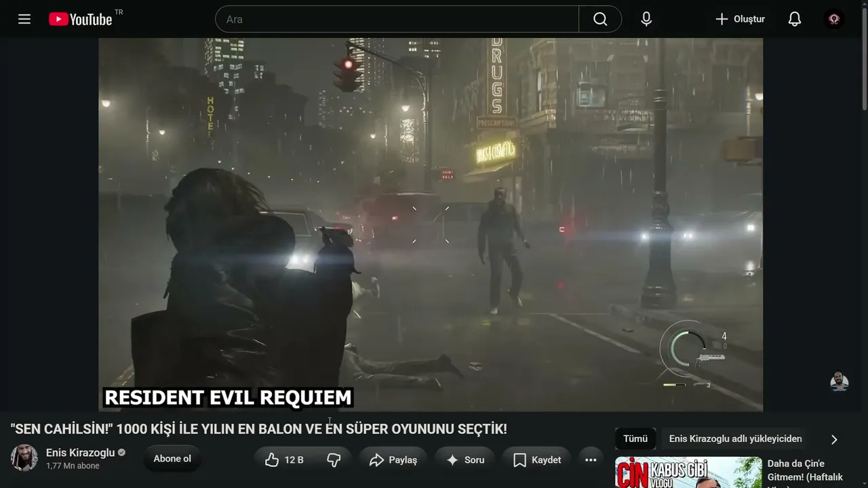Image resolution: width=868 pixels, height=488 pixels.
Task: Click the small channel watermark avatar
Action: point(840,382)
